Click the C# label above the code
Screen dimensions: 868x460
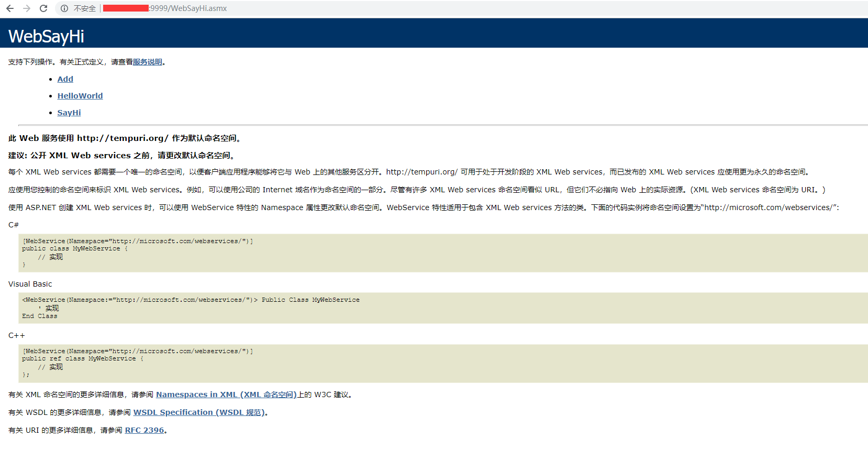click(x=14, y=225)
